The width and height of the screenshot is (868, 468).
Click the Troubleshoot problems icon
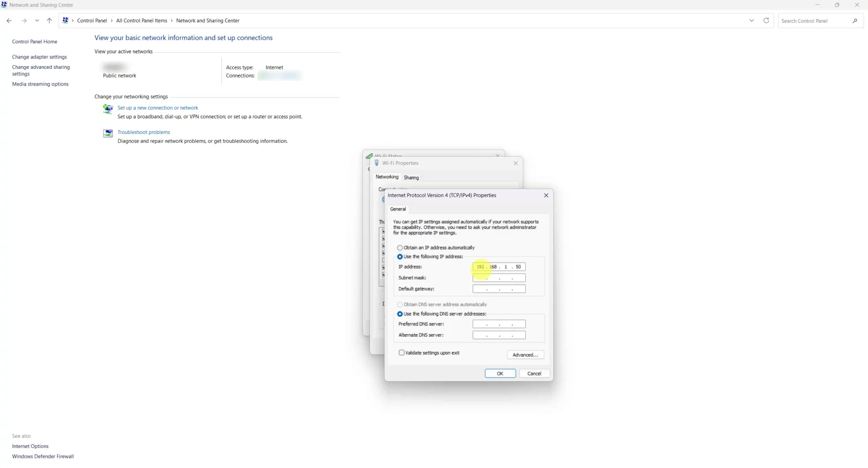pyautogui.click(x=108, y=133)
